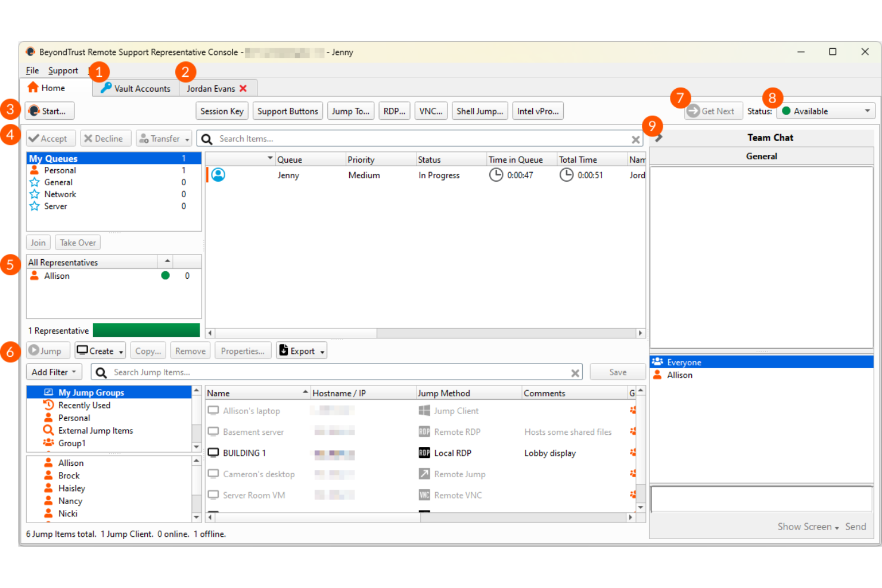The width and height of the screenshot is (882, 588).
Task: Click the representatives status progress bar
Action: click(146, 330)
